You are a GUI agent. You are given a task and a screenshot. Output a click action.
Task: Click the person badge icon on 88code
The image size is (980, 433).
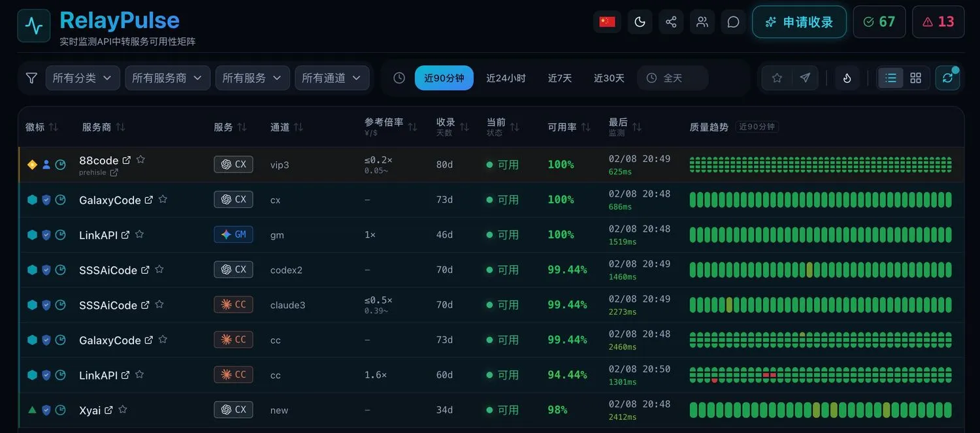point(46,165)
